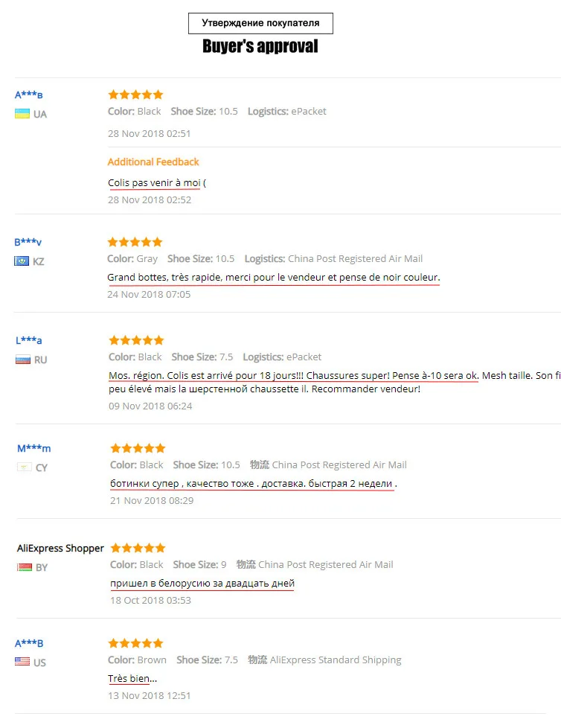This screenshot has height=728, width=561.
Task: Click the Belarus flag icon next to BY
Action: (x=24, y=567)
